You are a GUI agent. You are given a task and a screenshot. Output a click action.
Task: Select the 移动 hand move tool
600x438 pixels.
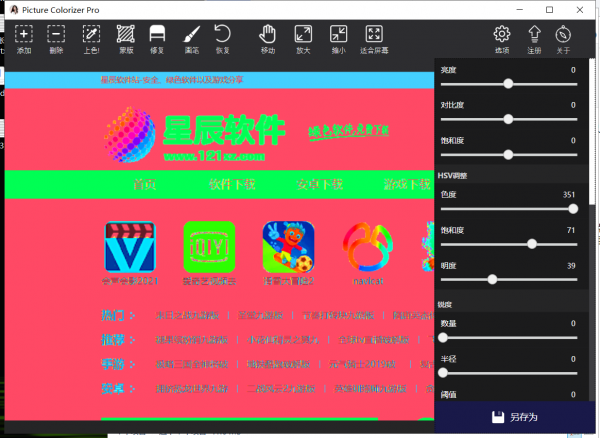(267, 39)
